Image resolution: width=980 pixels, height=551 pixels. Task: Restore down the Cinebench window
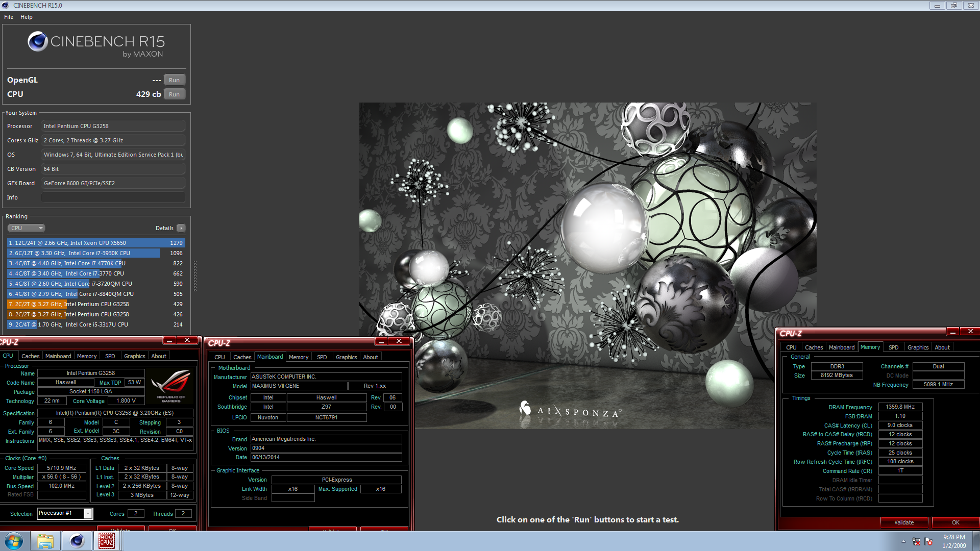click(953, 6)
